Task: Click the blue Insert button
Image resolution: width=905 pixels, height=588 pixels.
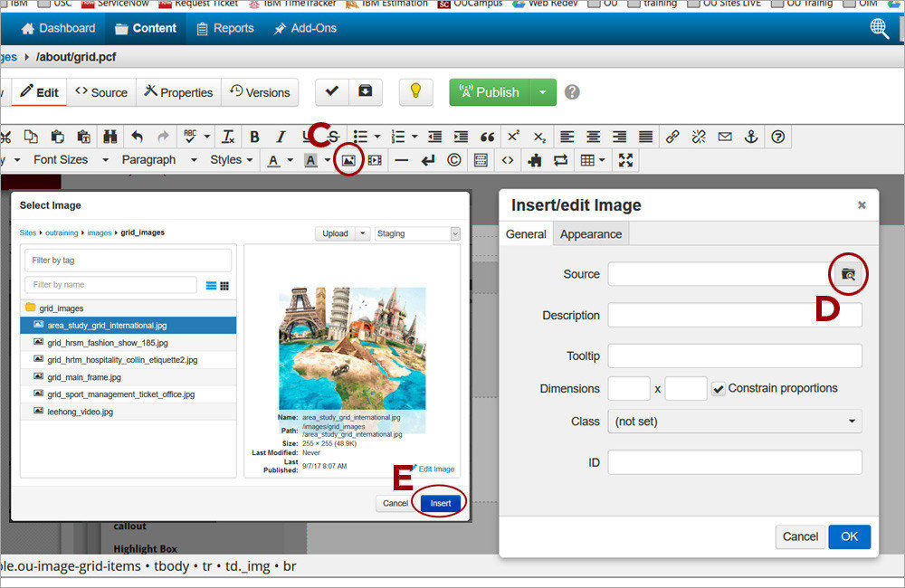Action: click(x=441, y=503)
